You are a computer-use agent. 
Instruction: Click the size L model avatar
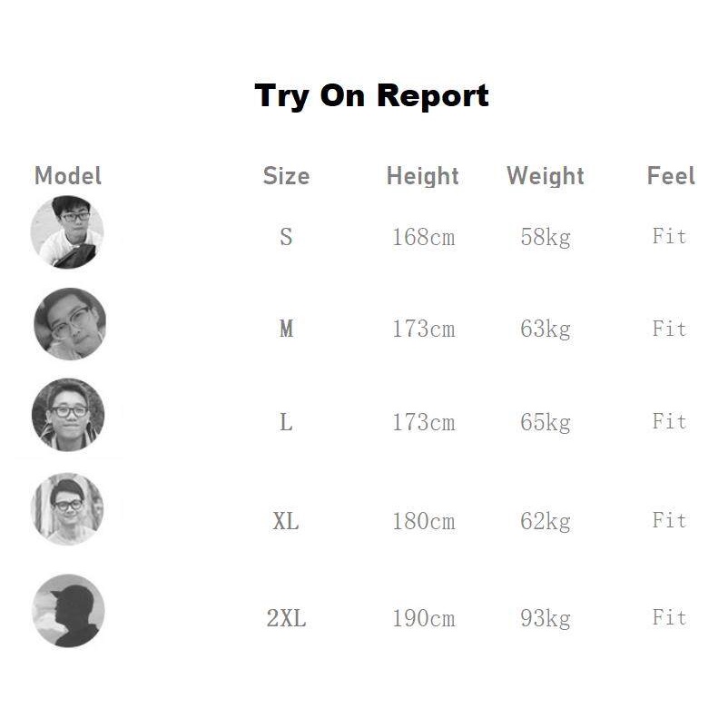pos(68,415)
